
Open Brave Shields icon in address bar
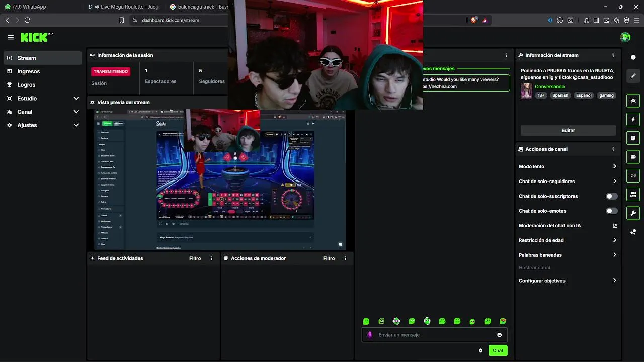(x=473, y=20)
